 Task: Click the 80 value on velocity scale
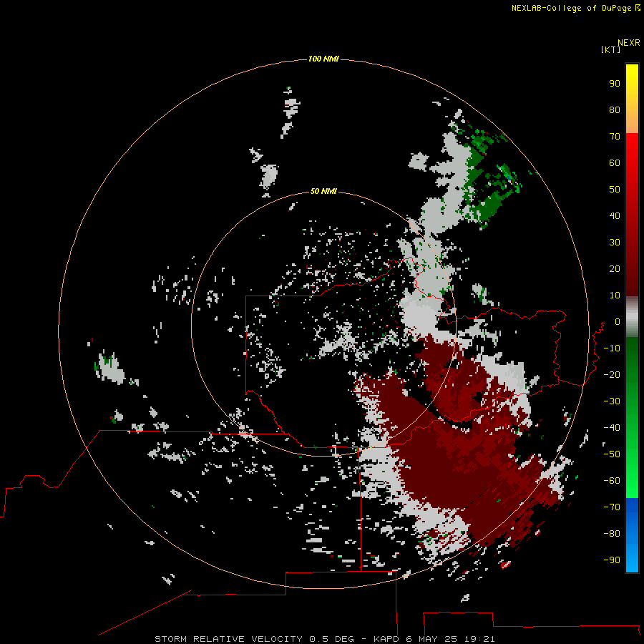coord(615,110)
